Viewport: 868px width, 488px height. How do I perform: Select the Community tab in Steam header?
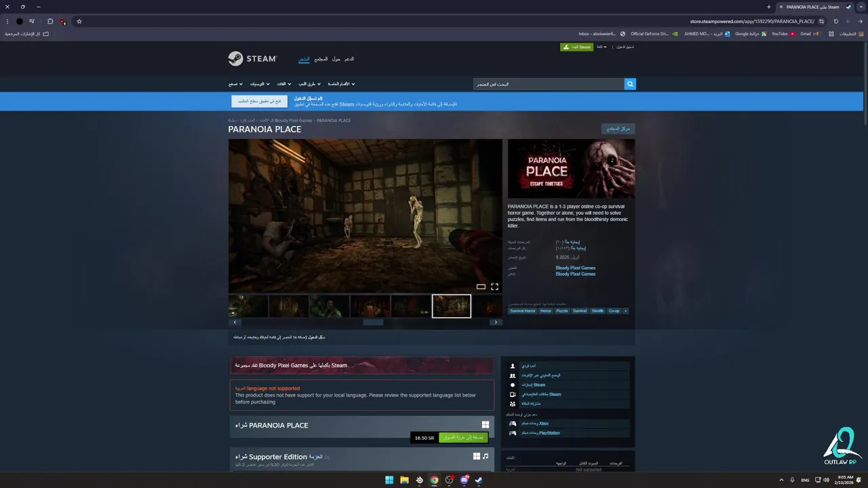(x=321, y=59)
